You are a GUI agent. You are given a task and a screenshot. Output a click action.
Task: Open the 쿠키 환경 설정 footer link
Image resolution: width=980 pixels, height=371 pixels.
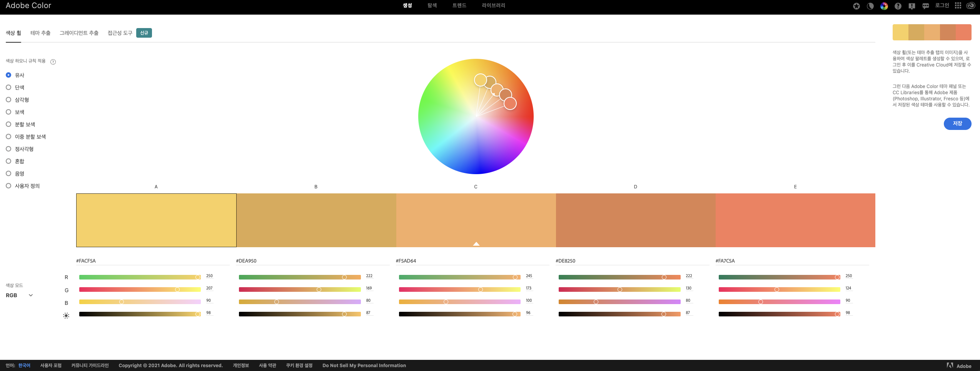point(299,366)
